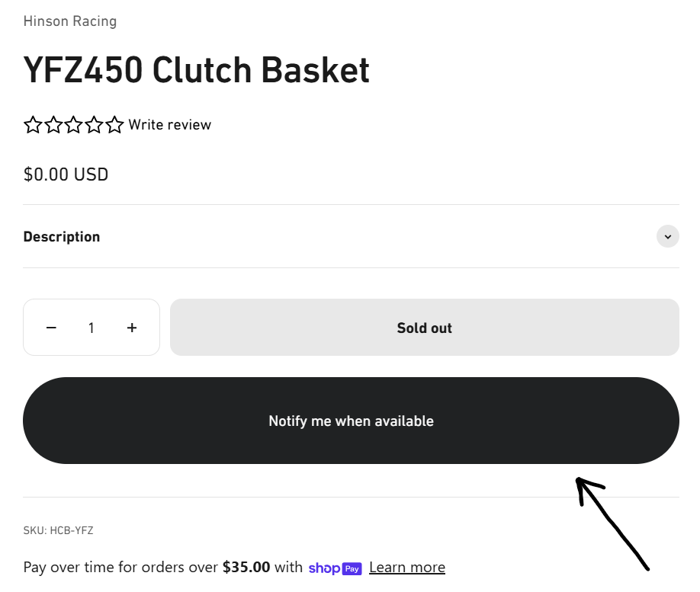This screenshot has width=700, height=592.
Task: Click the fifth rating star
Action: click(114, 125)
